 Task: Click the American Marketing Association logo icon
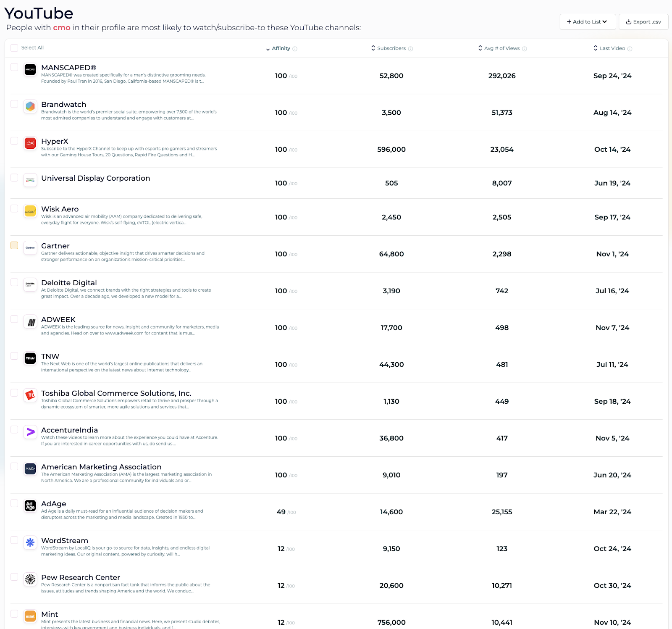coord(30,469)
